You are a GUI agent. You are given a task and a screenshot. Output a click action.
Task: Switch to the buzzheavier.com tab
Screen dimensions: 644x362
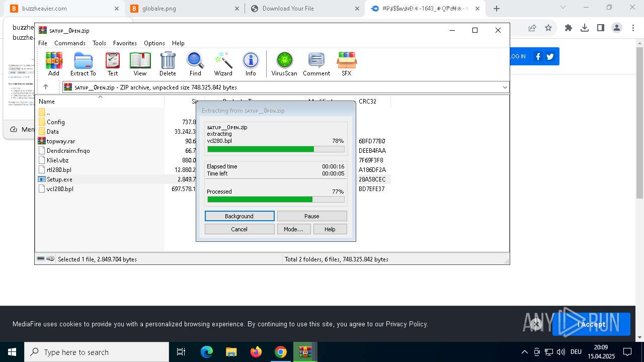pyautogui.click(x=63, y=9)
